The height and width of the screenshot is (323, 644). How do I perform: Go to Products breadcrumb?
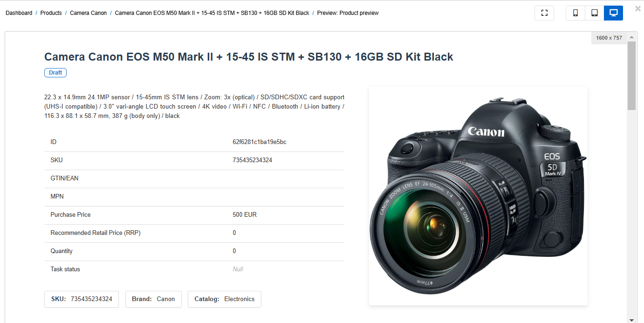51,13
